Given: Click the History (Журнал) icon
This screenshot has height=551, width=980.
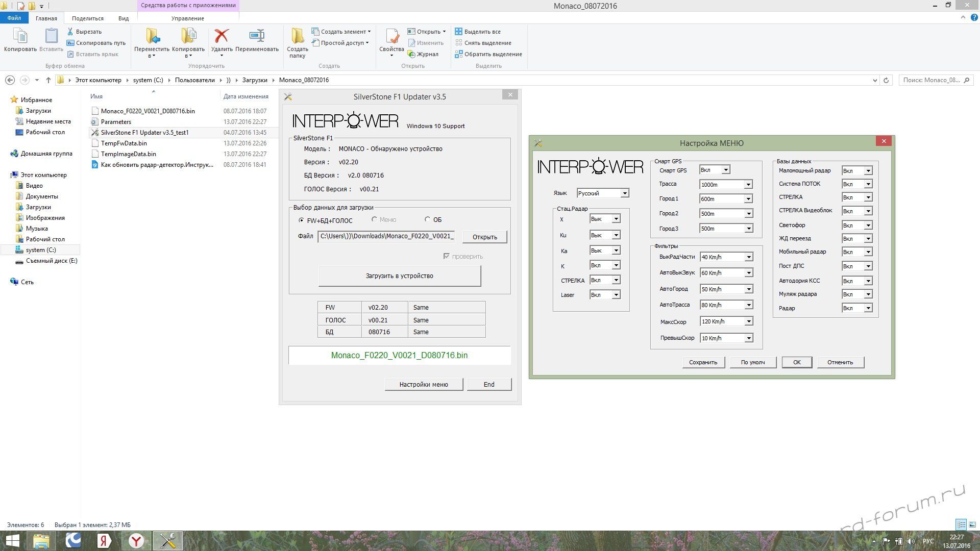Looking at the screenshot, I should 411,54.
